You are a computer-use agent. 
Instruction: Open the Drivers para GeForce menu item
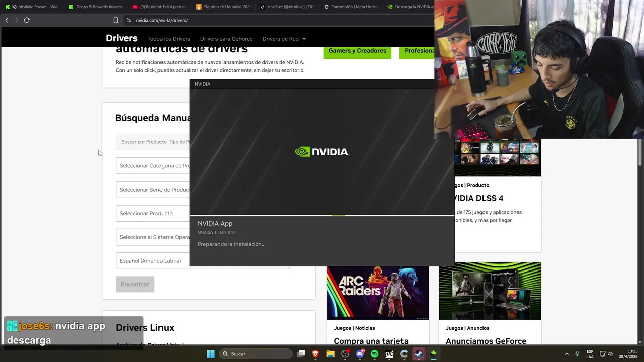(x=226, y=39)
